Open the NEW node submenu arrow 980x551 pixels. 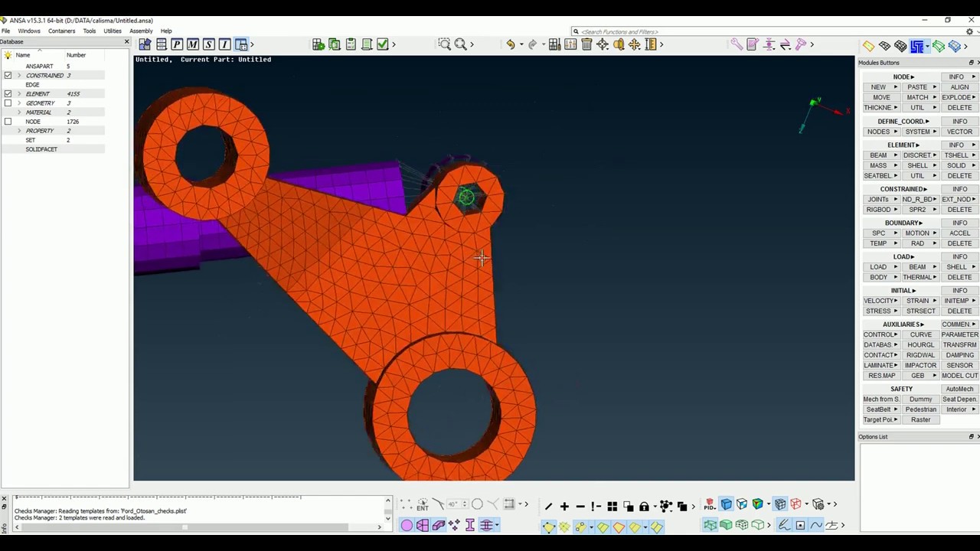[896, 87]
